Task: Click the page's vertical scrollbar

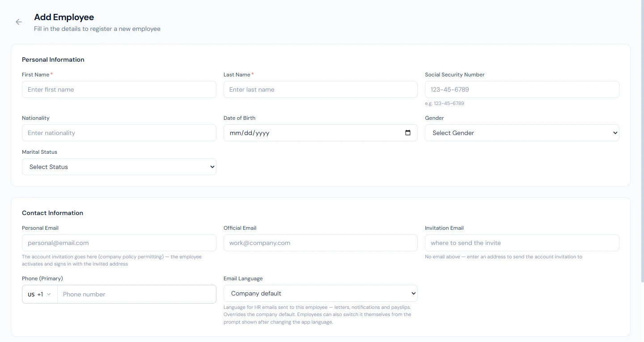Action: tap(642, 141)
